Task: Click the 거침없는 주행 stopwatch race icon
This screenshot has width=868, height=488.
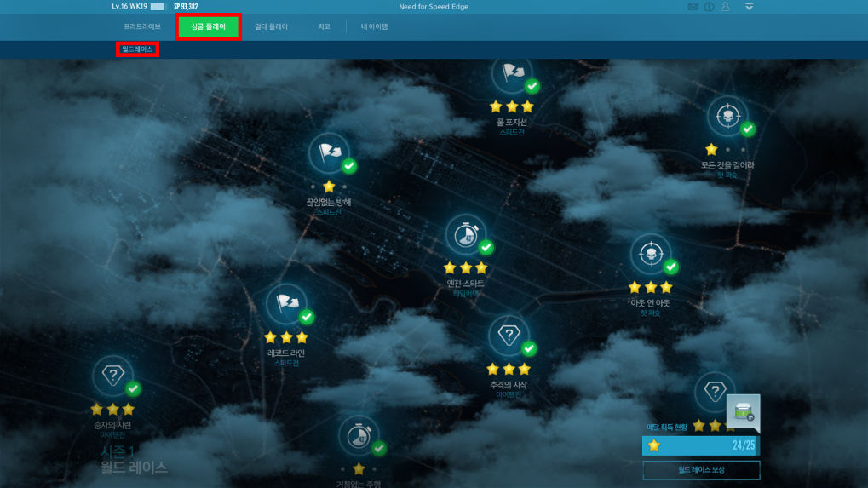Action: tap(359, 435)
